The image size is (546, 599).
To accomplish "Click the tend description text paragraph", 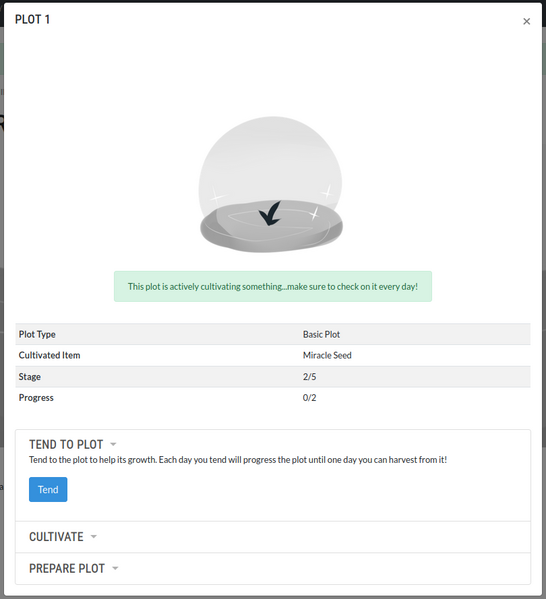I will coord(238,460).
